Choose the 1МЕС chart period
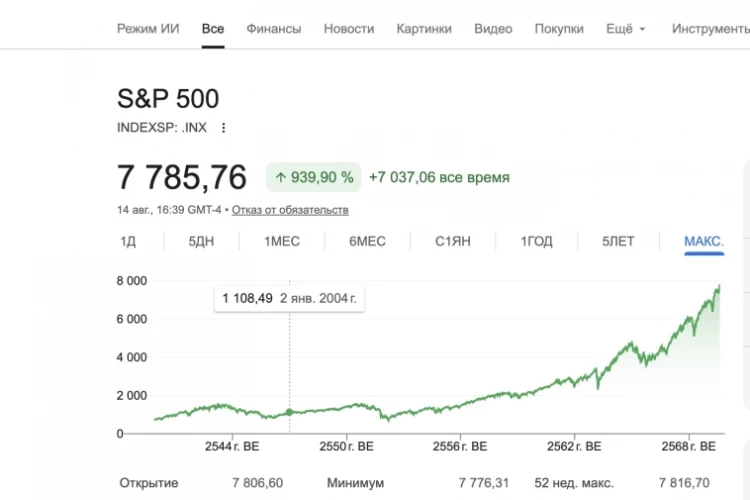750x500 pixels. click(x=282, y=241)
